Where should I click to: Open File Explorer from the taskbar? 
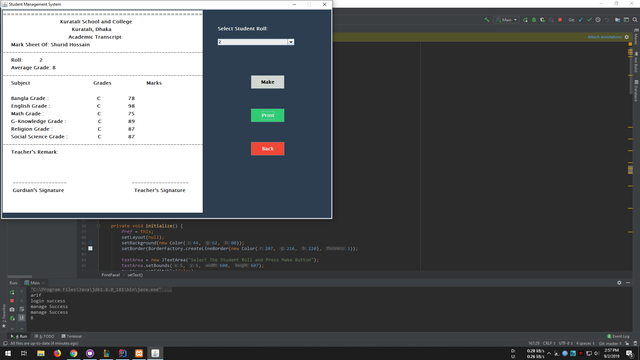tap(41, 353)
